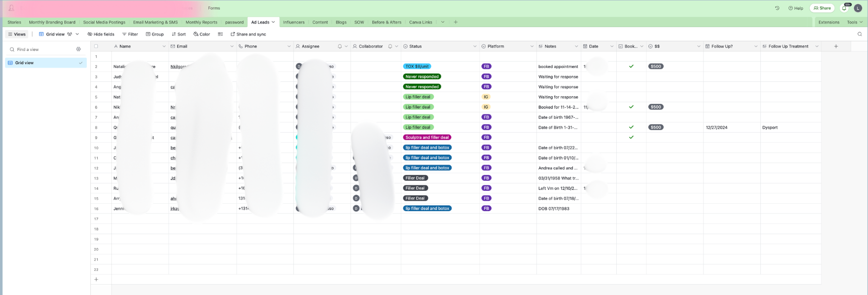Screen dimensions: 868x295
Task: Toggle the select-all rows checkbox
Action: pyautogui.click(x=96, y=46)
